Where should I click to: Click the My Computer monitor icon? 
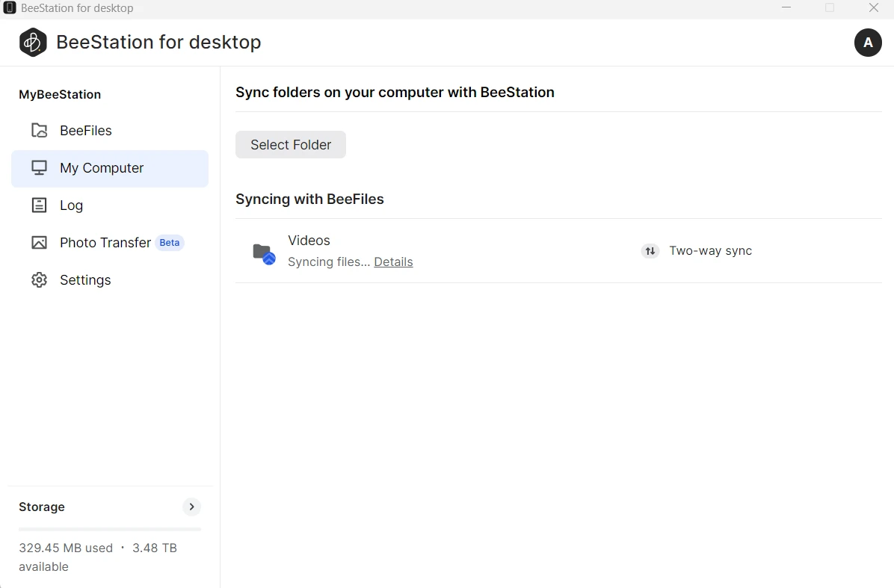[39, 168]
